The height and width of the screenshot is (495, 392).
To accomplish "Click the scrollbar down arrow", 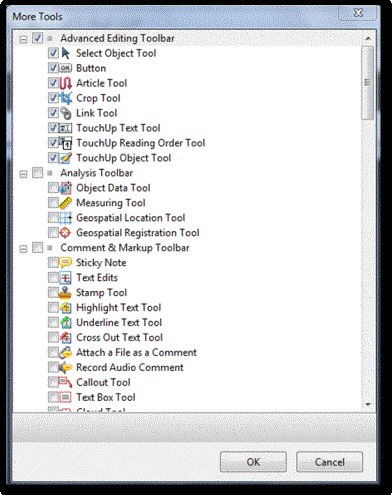I will point(368,404).
